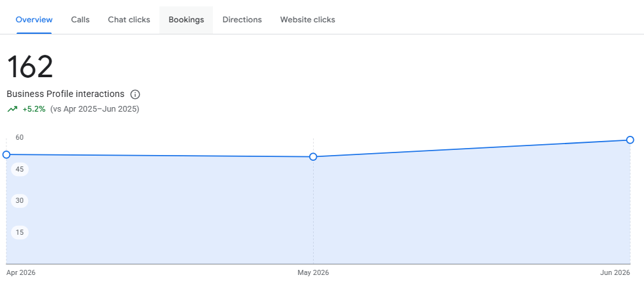The width and height of the screenshot is (644, 289).
Task: Select the Chat clicks tab
Action: (129, 20)
